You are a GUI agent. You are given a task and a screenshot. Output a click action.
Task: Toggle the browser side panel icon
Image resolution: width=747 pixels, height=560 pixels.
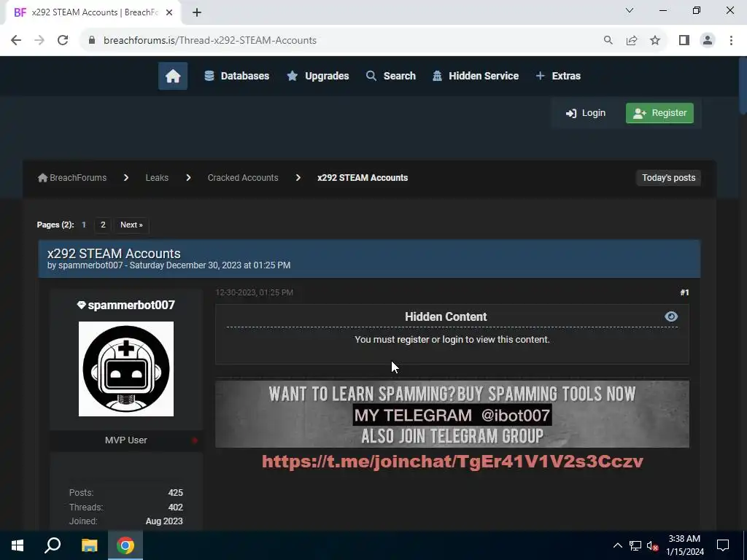pyautogui.click(x=684, y=40)
